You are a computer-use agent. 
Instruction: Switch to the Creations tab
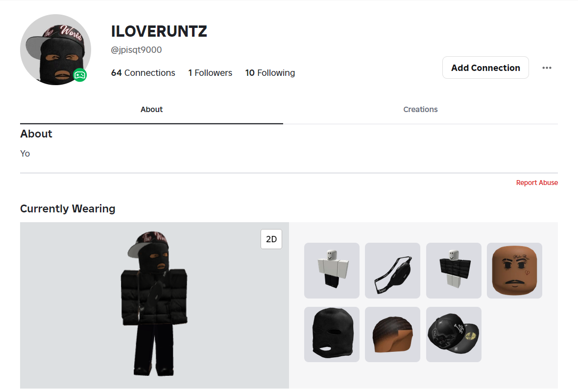coord(420,110)
